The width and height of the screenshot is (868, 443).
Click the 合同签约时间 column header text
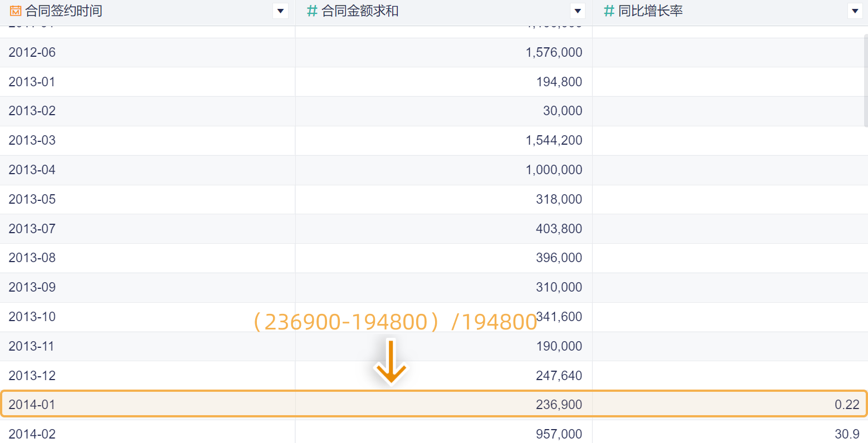click(x=64, y=11)
